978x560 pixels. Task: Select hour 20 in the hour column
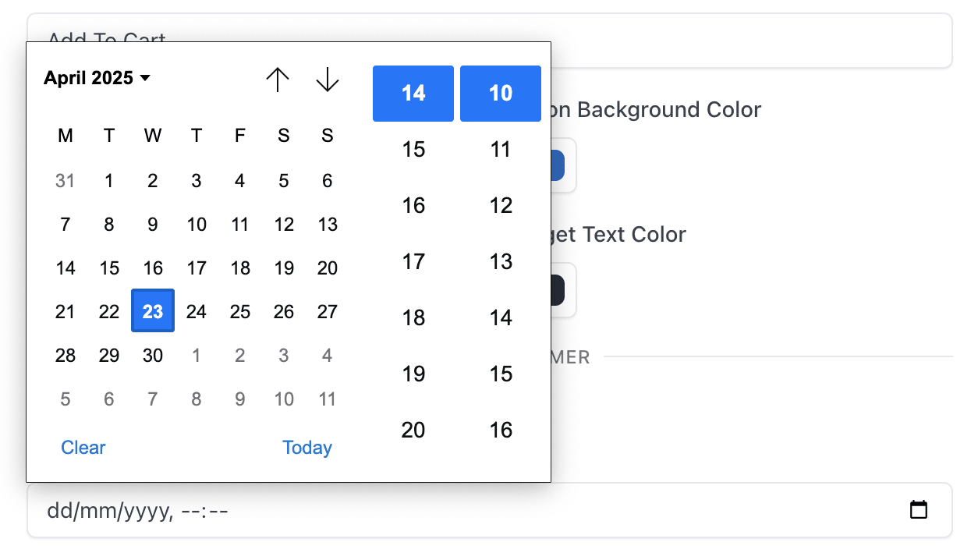click(413, 430)
